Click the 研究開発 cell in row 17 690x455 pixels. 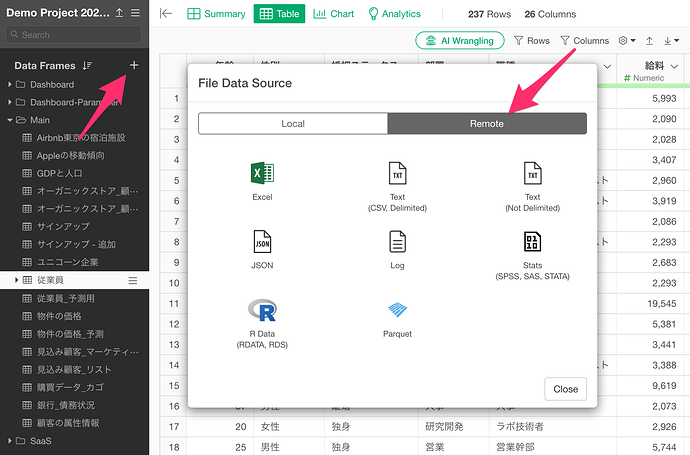pos(454,426)
